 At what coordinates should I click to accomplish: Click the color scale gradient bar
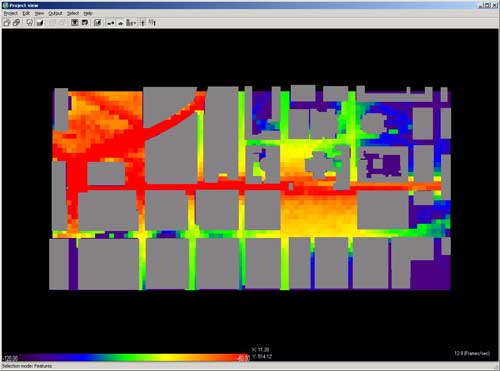pyautogui.click(x=127, y=357)
